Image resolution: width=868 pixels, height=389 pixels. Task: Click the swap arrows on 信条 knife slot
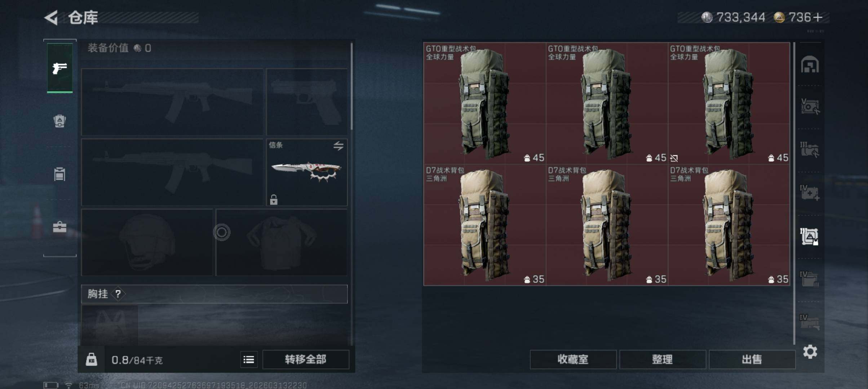point(338,146)
